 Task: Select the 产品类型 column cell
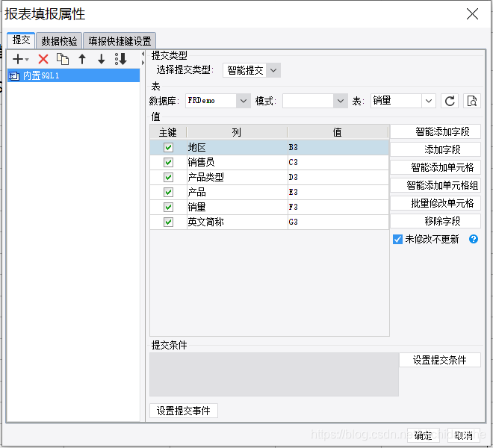click(237, 177)
